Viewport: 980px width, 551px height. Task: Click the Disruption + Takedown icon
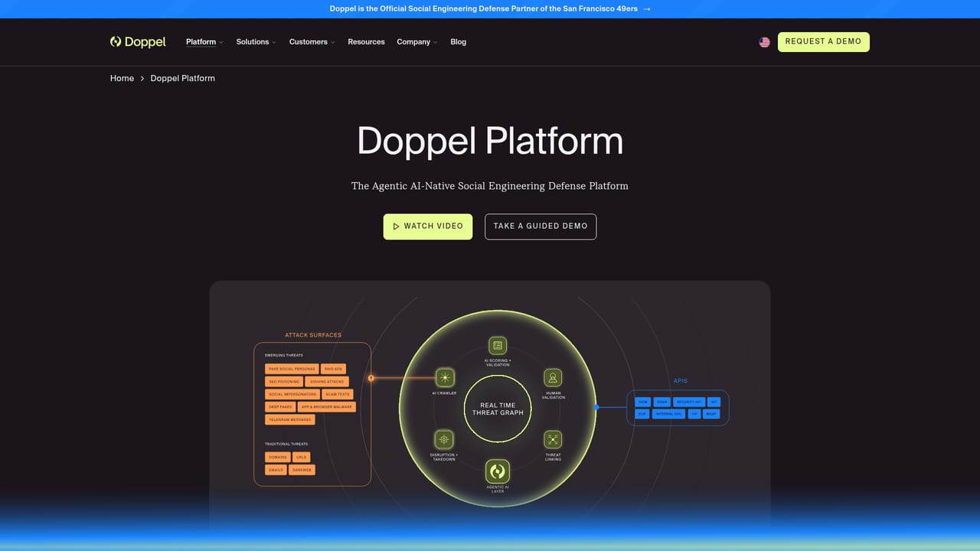[443, 440]
